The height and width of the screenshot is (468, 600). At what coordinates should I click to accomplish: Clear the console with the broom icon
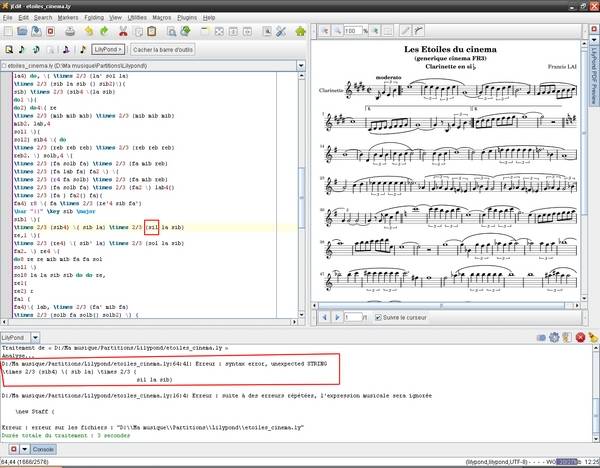pyautogui.click(x=593, y=338)
